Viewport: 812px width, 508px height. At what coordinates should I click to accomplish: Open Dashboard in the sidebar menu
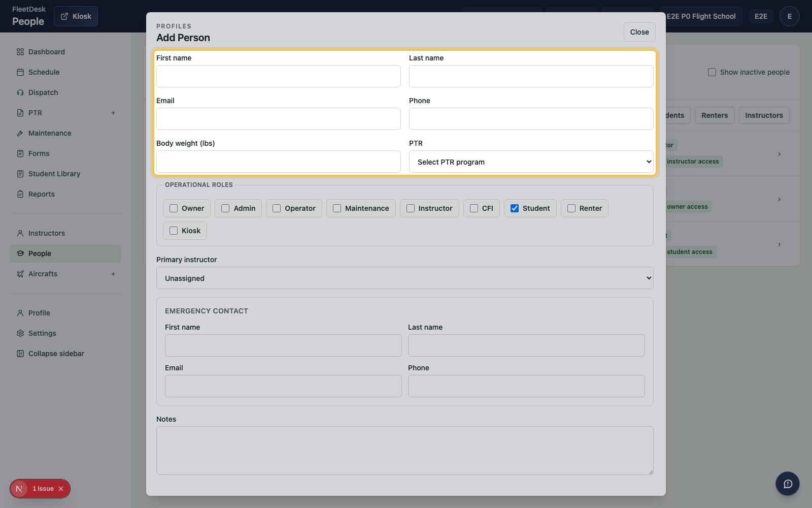tap(65, 52)
